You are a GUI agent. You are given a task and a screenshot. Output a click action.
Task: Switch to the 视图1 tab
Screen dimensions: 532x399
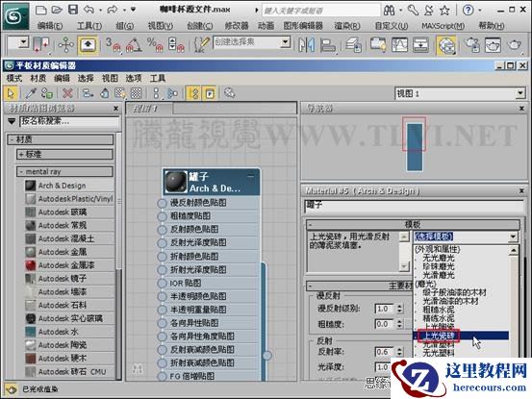click(x=149, y=109)
